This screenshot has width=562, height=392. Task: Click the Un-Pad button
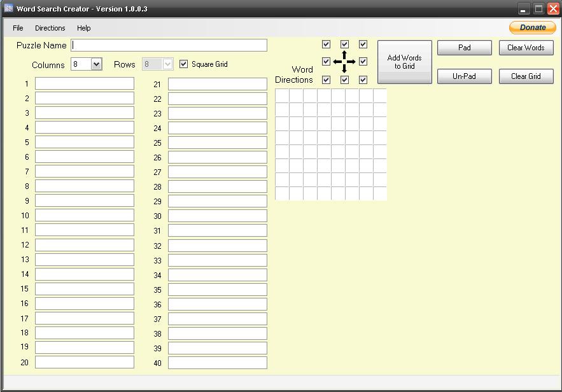pyautogui.click(x=465, y=76)
